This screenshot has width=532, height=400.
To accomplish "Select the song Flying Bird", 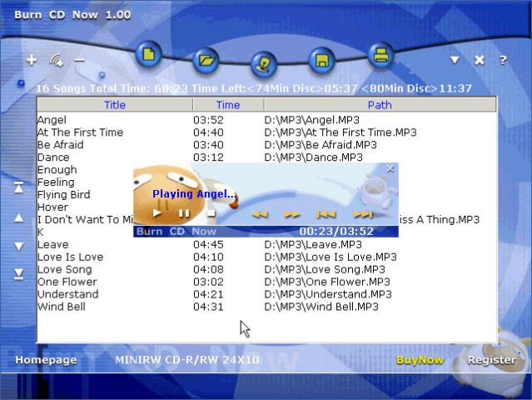I will pos(64,195).
